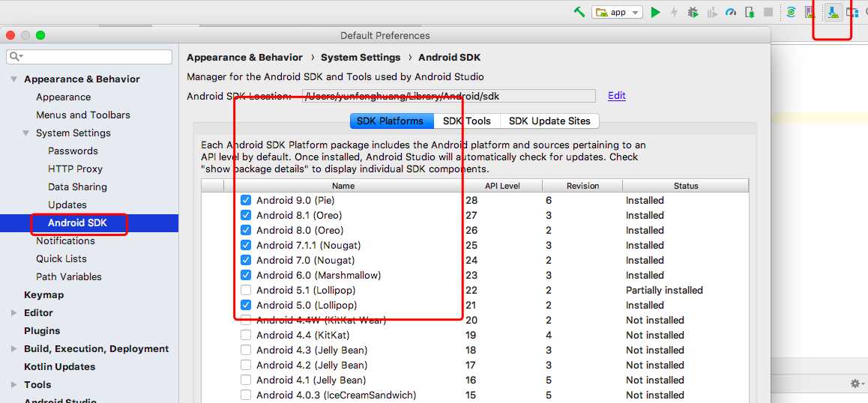868x403 pixels.
Task: Click the Make Project hammer icon
Action: tap(579, 12)
